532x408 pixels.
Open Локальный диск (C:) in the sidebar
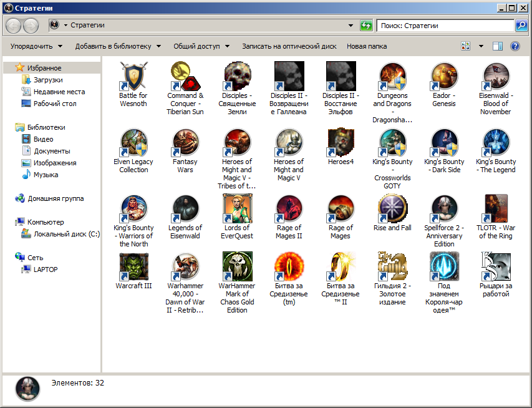[60, 234]
